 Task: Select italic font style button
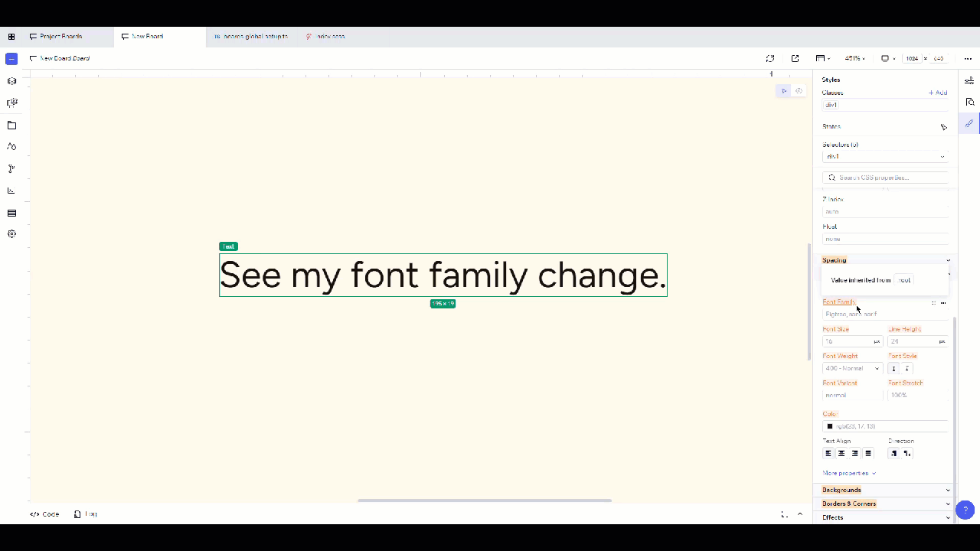907,368
